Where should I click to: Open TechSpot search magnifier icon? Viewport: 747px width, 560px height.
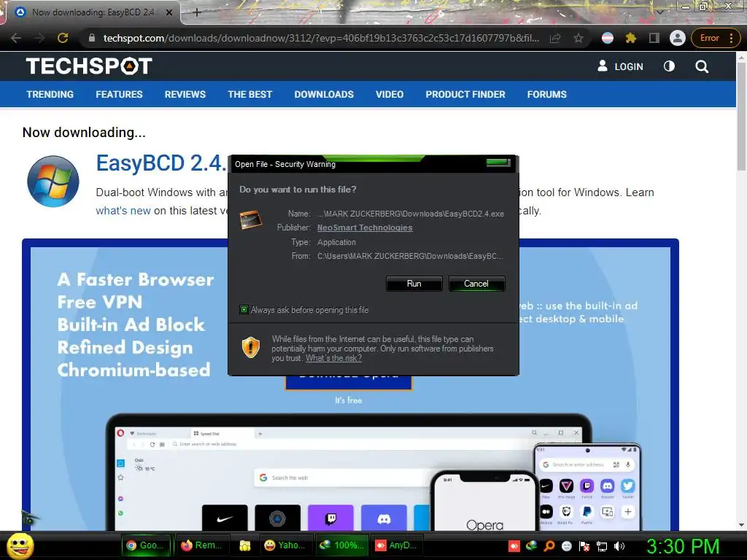701,66
